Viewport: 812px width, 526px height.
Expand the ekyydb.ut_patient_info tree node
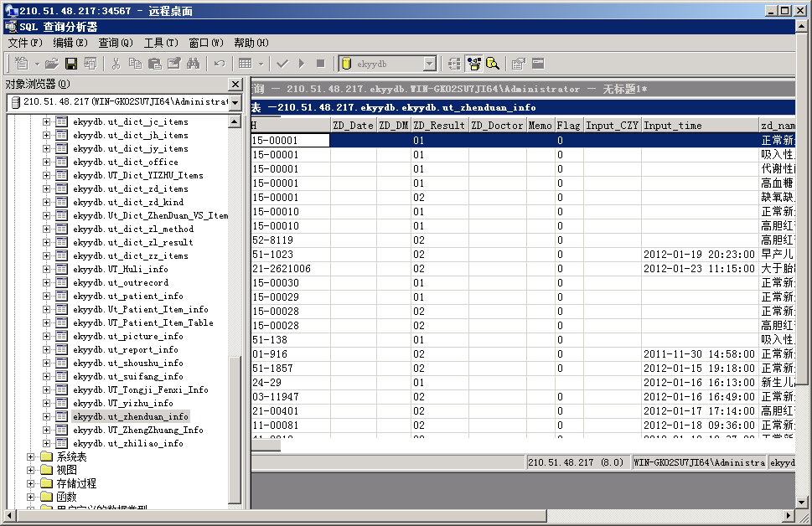(x=46, y=297)
